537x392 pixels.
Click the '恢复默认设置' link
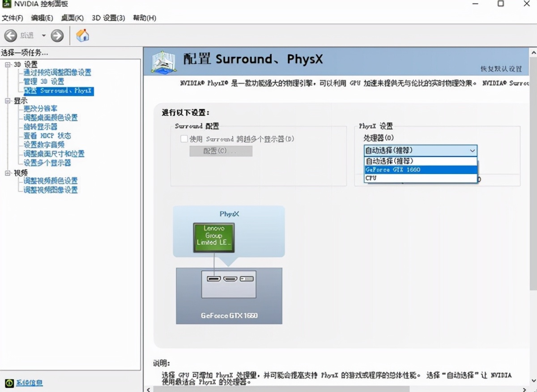pos(500,68)
